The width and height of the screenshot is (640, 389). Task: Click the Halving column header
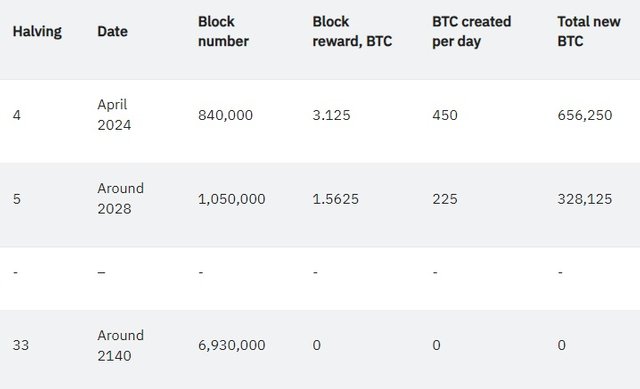click(37, 31)
